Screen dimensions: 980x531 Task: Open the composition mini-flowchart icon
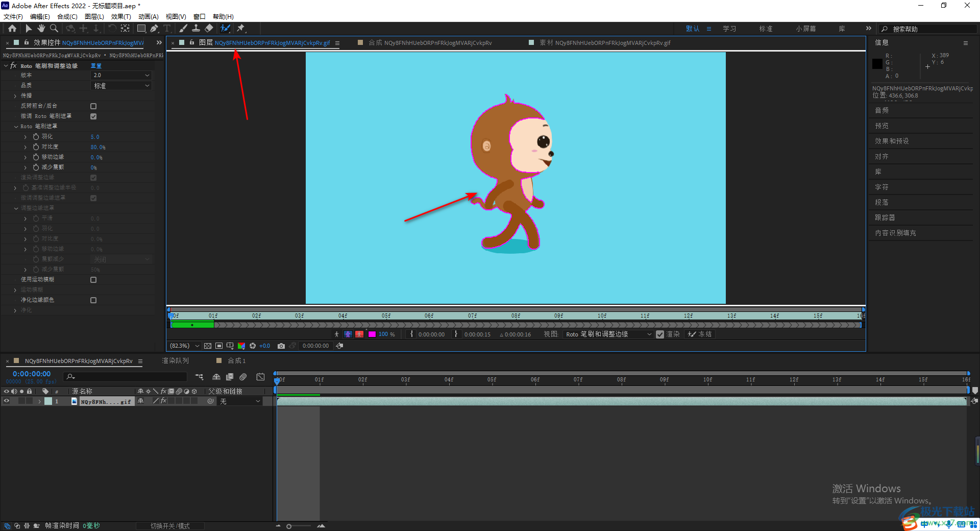pos(200,377)
